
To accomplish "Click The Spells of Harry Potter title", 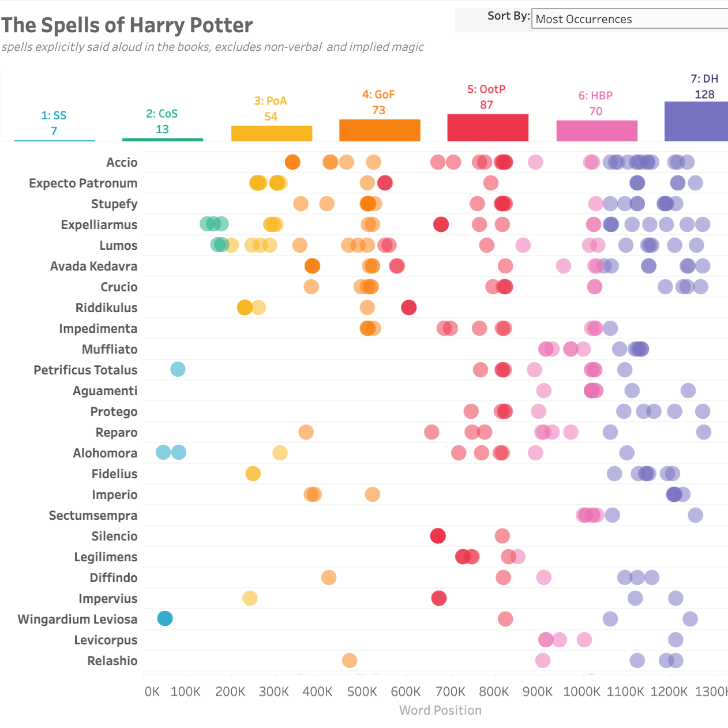I will pos(127,25).
